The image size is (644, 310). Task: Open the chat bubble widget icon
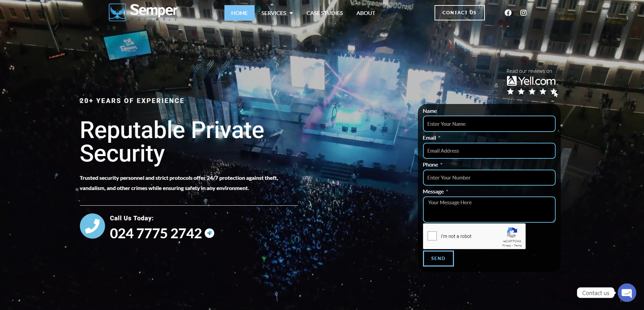[x=627, y=293]
